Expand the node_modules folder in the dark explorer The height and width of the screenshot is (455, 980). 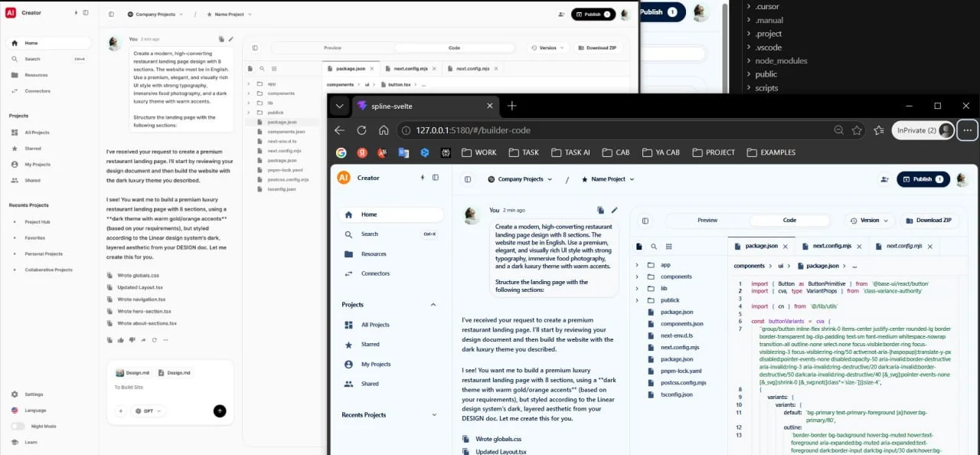(748, 61)
